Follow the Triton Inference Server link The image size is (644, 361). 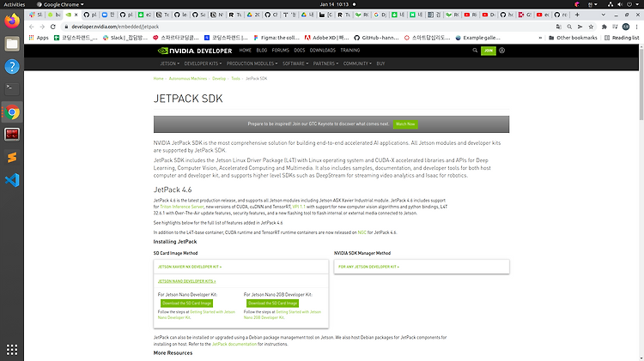point(182,207)
